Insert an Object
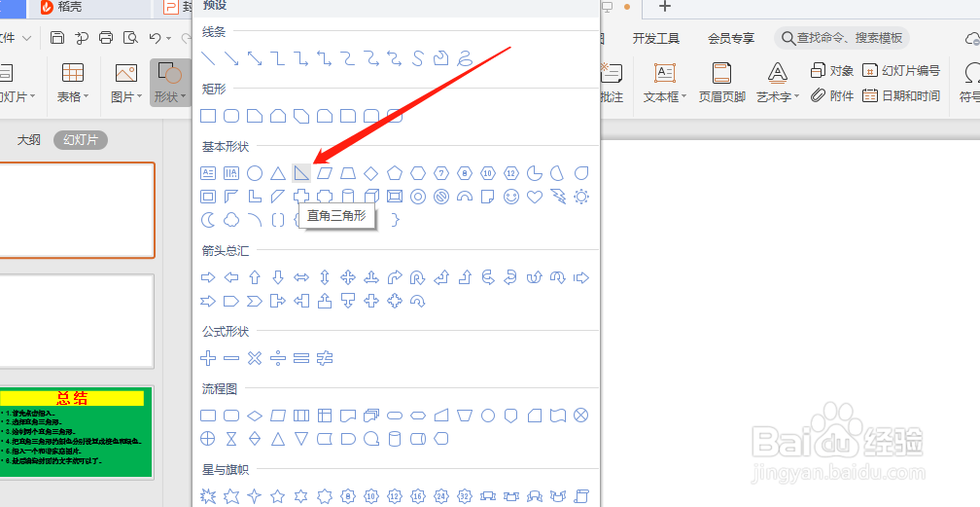Image resolution: width=980 pixels, height=507 pixels. pyautogui.click(x=832, y=71)
